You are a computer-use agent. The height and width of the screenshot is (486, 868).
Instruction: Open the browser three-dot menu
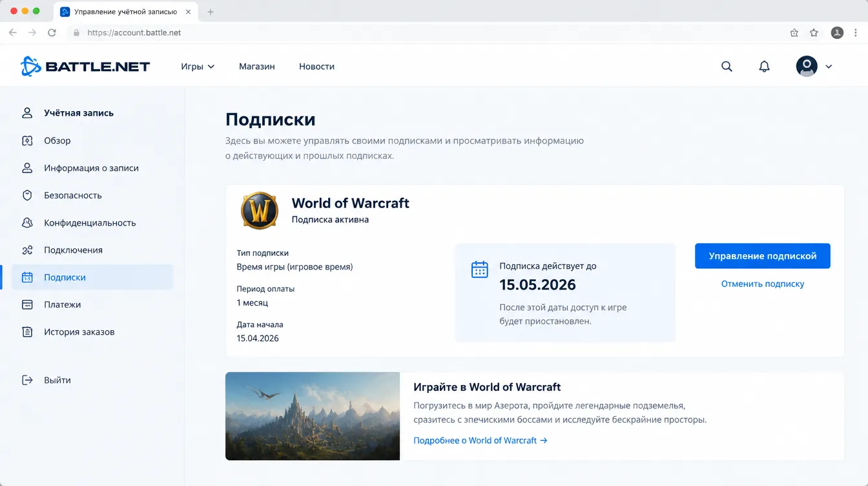point(856,32)
